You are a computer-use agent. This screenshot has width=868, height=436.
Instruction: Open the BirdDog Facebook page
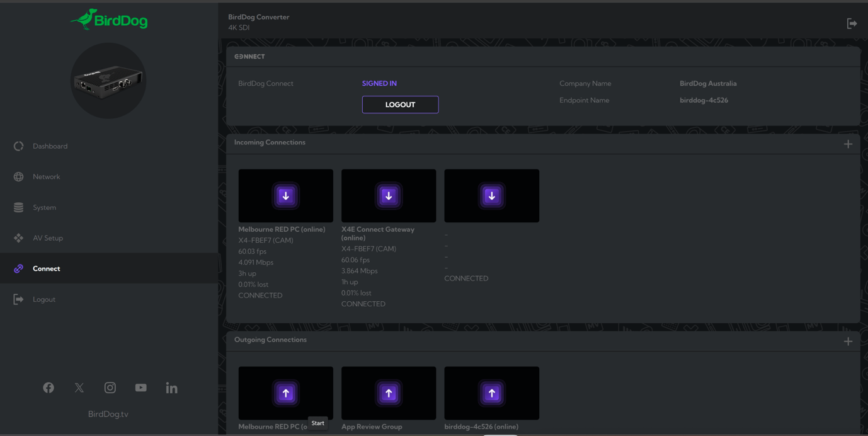(x=49, y=387)
